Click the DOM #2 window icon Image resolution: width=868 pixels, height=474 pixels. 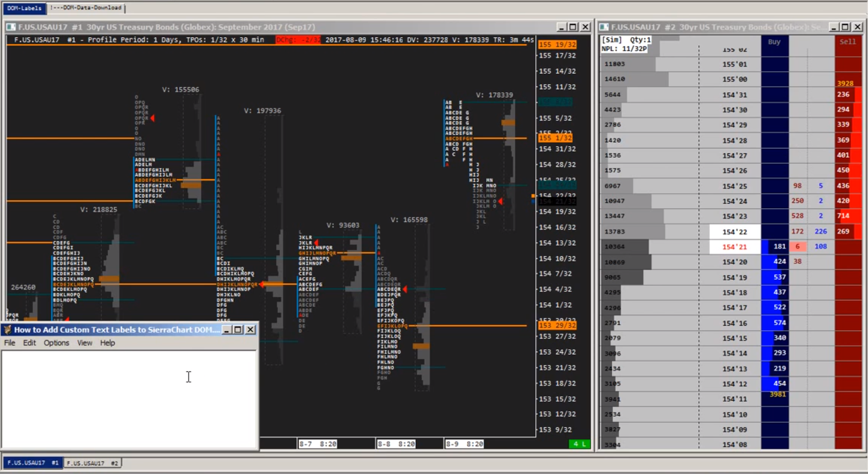[604, 27]
